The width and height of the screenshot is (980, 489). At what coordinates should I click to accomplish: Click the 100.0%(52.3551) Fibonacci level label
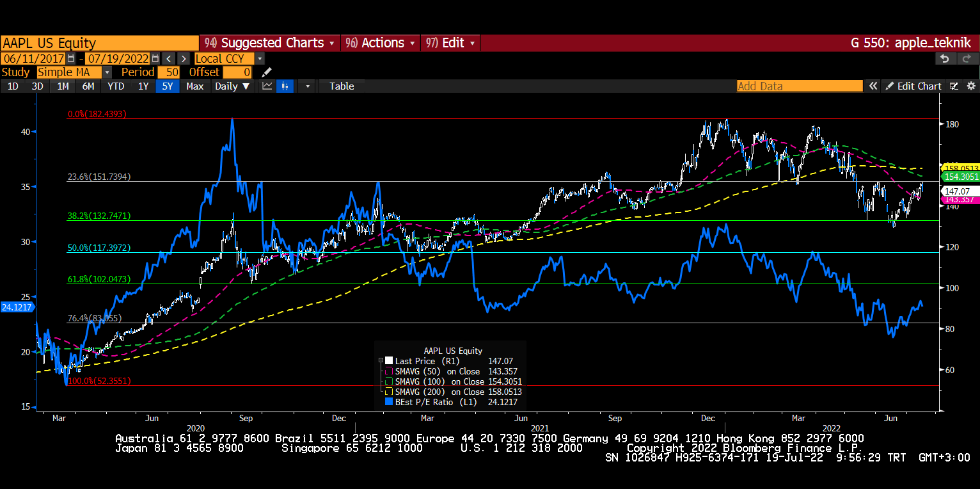(x=99, y=381)
